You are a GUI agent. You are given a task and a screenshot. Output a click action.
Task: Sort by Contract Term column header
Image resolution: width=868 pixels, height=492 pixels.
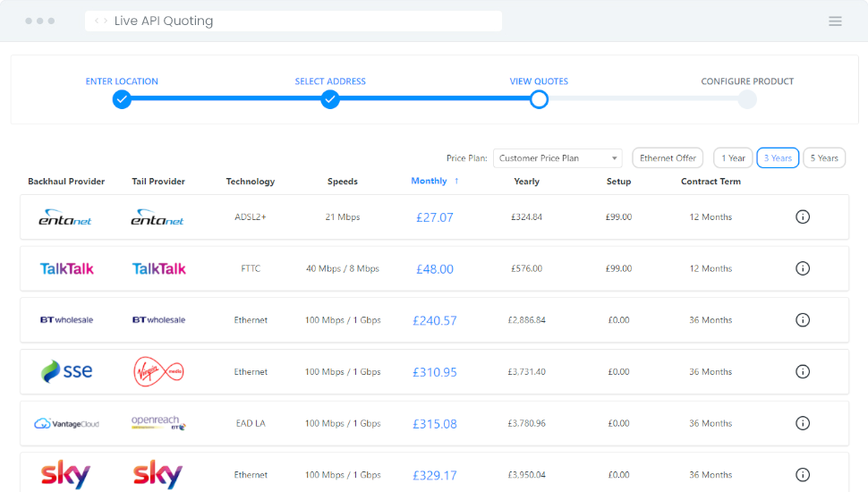click(x=711, y=182)
